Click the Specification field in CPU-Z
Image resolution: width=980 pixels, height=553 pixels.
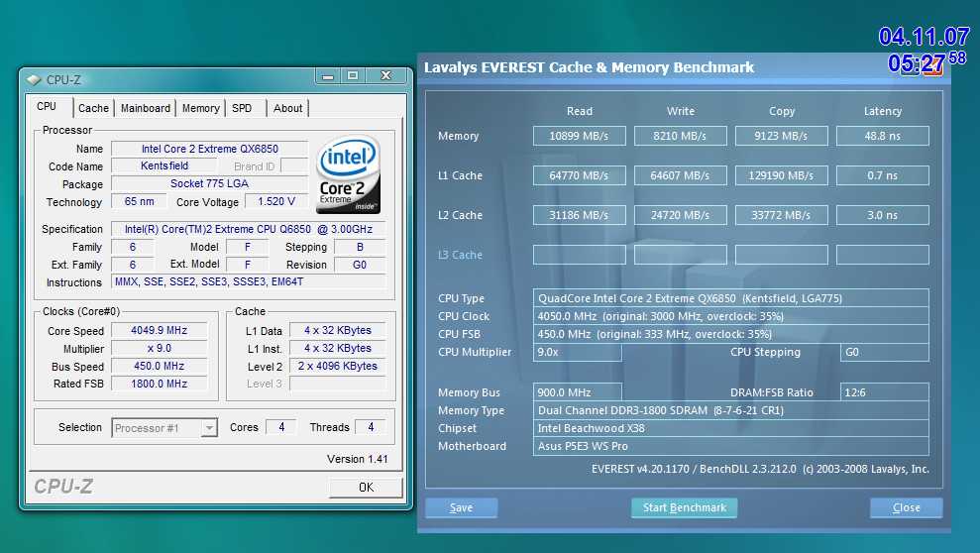click(248, 229)
